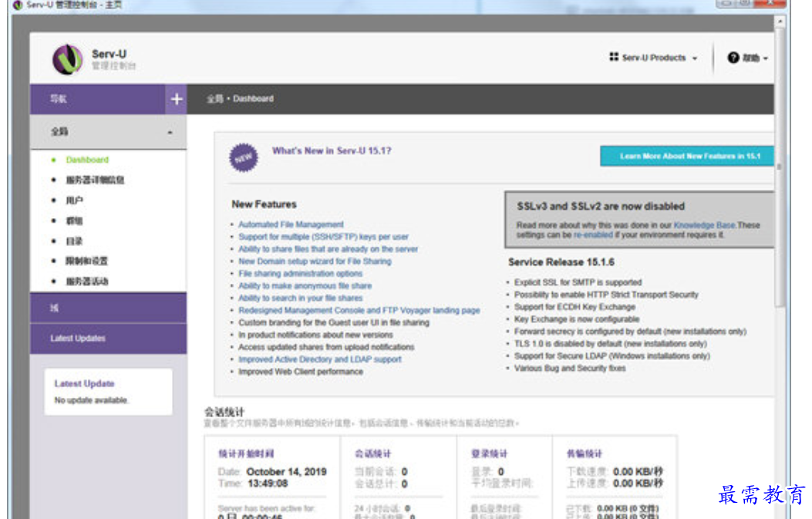812x519 pixels.
Task: Click What's New in Serv-U 15.1 heading
Action: pyautogui.click(x=332, y=150)
